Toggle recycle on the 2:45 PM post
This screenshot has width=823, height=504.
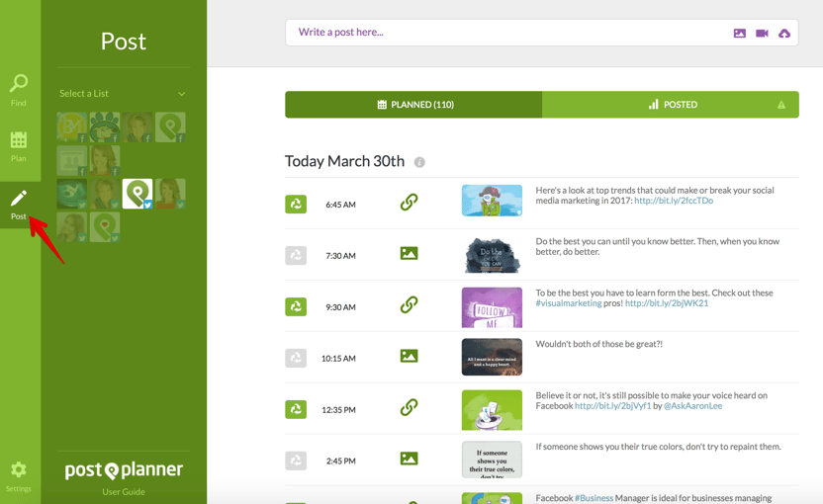coord(296,461)
